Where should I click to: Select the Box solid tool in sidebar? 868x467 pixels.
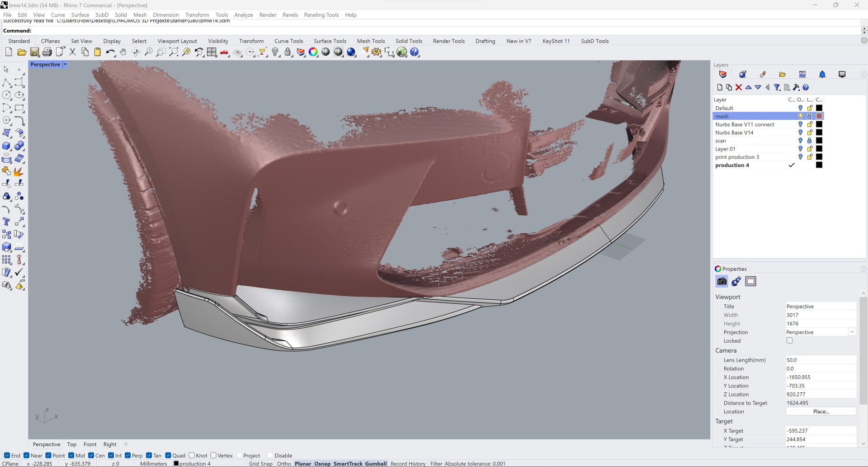pyautogui.click(x=6, y=146)
